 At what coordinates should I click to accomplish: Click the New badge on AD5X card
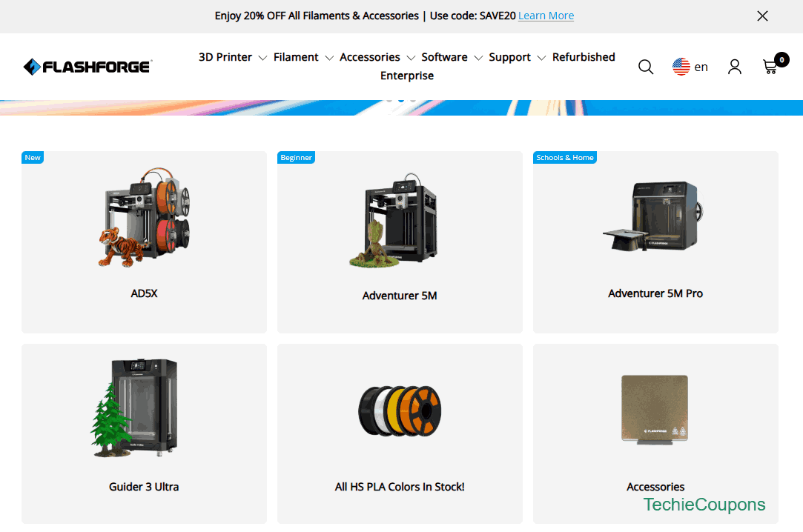pyautogui.click(x=33, y=158)
